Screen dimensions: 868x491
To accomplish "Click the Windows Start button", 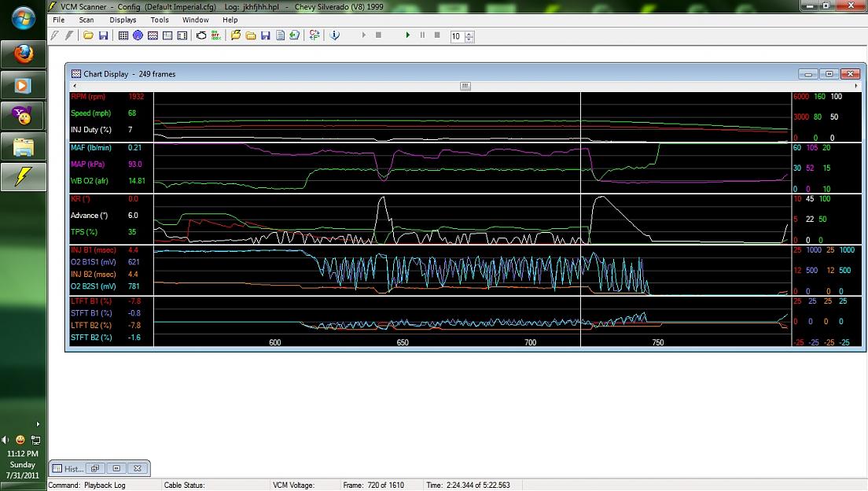I will point(23,17).
